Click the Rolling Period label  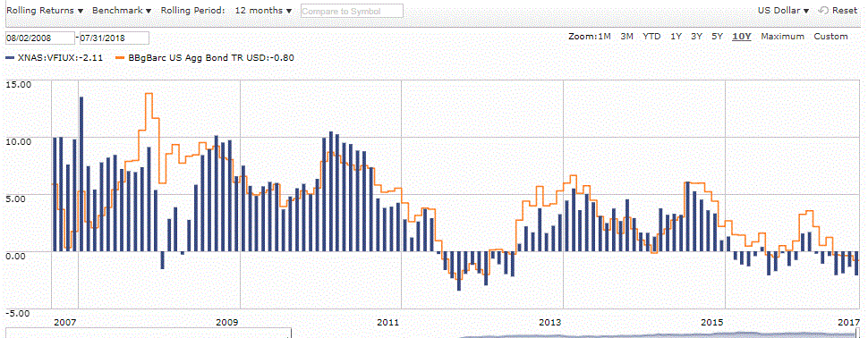(x=192, y=11)
